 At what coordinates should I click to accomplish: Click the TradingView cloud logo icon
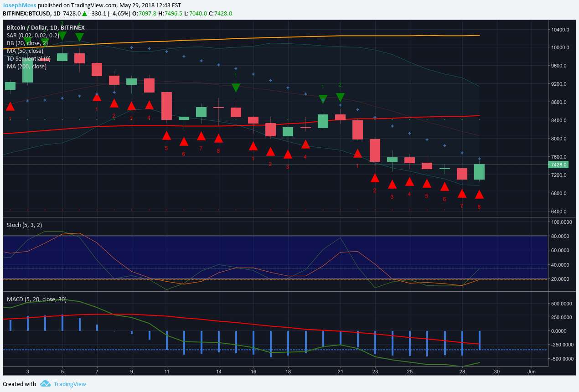coord(45,384)
